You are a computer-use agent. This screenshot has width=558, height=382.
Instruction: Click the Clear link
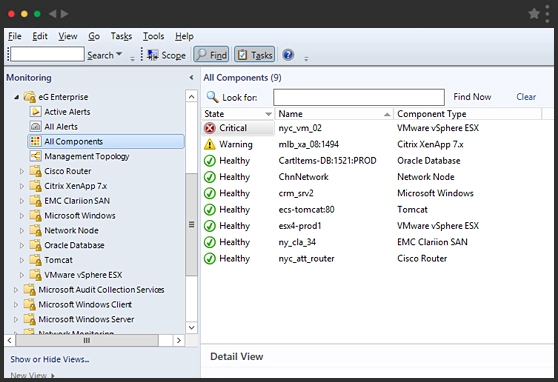(526, 97)
